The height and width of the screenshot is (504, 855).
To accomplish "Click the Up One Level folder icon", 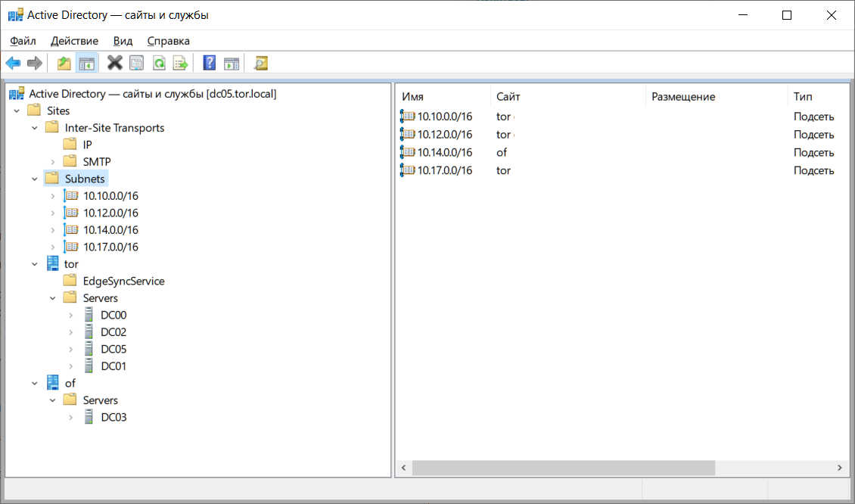I will pyautogui.click(x=64, y=64).
